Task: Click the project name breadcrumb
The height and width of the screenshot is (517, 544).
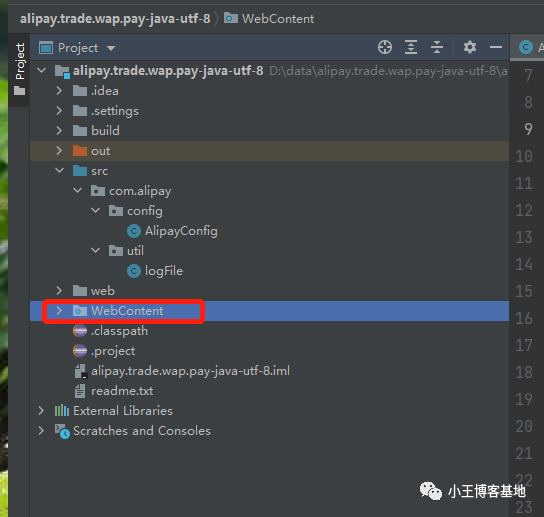Action: [x=115, y=19]
